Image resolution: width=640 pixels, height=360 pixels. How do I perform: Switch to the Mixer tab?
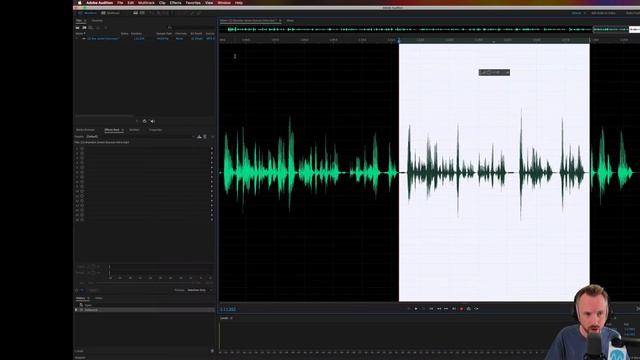tap(290, 20)
